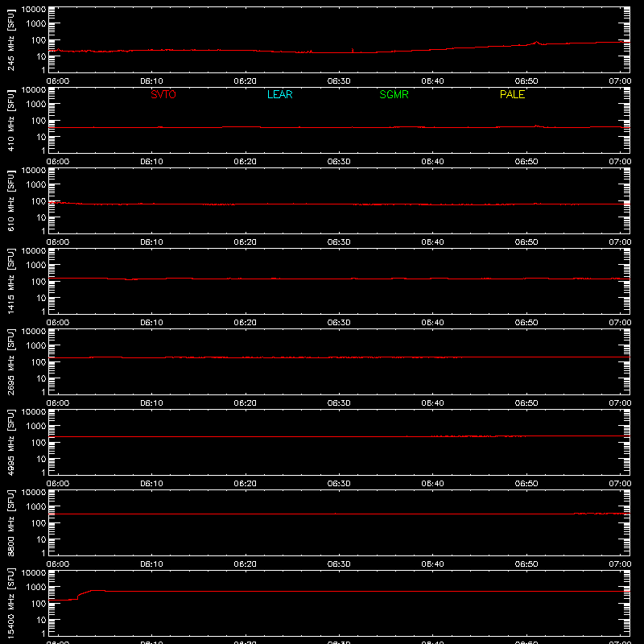Screen dimensions: 644x644
Task: Click the cyan LEAR station label
Action: 279,94
